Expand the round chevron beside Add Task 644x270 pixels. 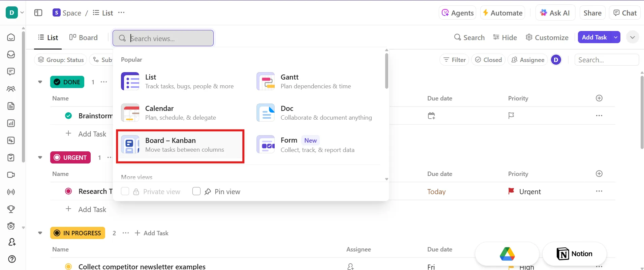(x=633, y=37)
